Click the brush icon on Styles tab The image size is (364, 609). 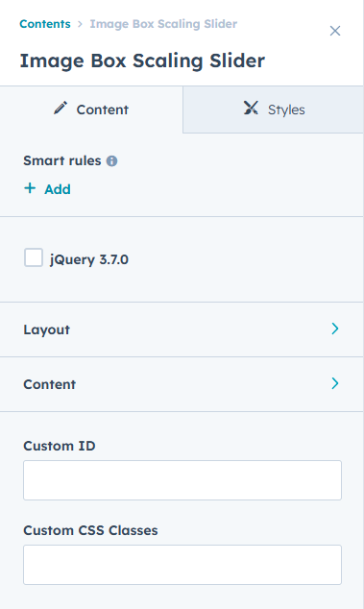[251, 108]
